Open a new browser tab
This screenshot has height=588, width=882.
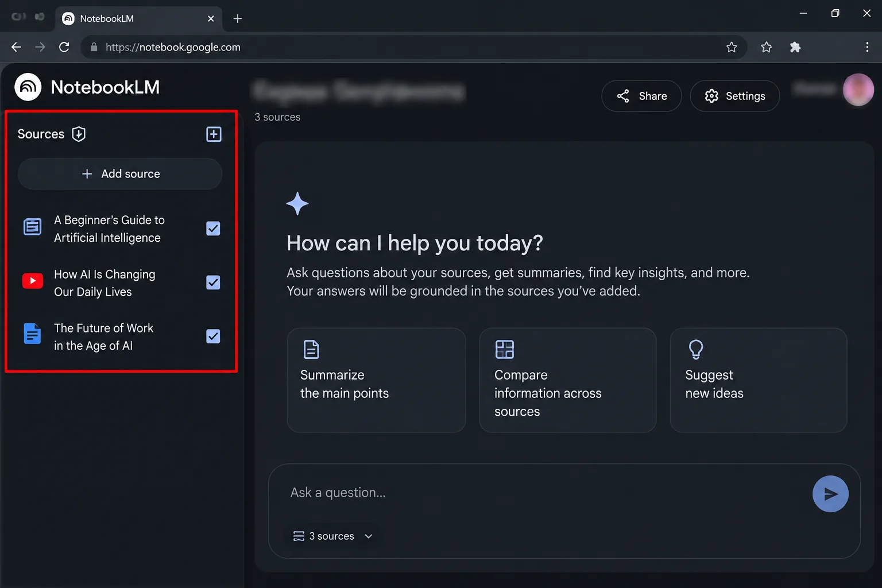238,18
